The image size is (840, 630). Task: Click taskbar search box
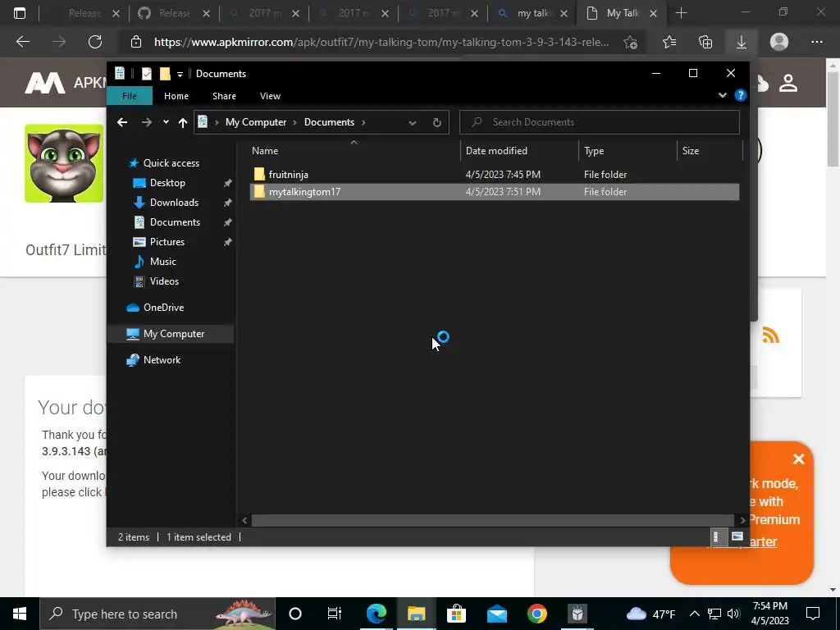[x=157, y=614]
